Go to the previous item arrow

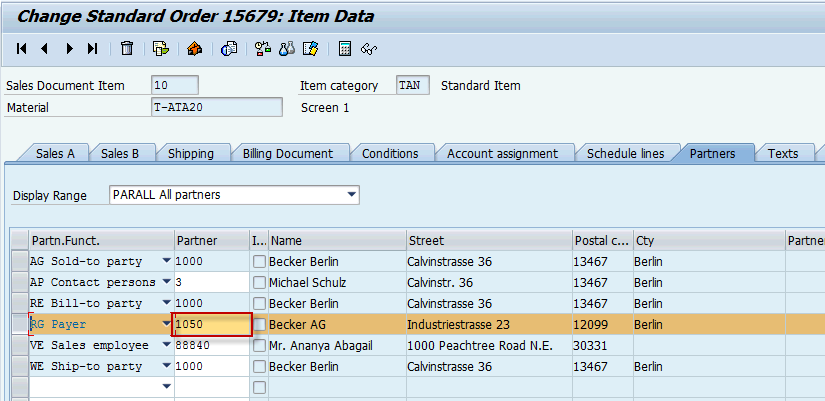(x=45, y=48)
